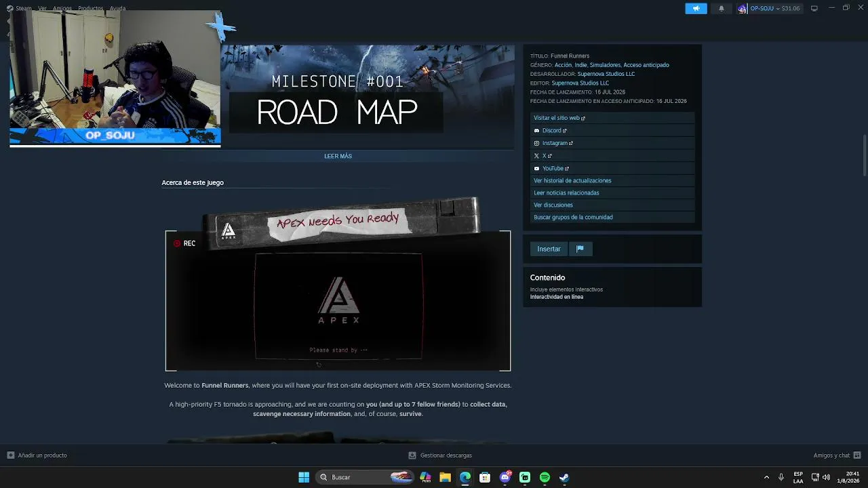The image size is (868, 488).
Task: Click the Interactividad en línea text
Action: pos(556,297)
